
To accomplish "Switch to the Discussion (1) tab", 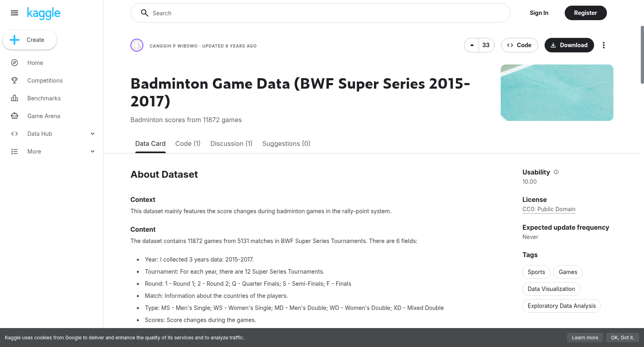I will pos(231,144).
